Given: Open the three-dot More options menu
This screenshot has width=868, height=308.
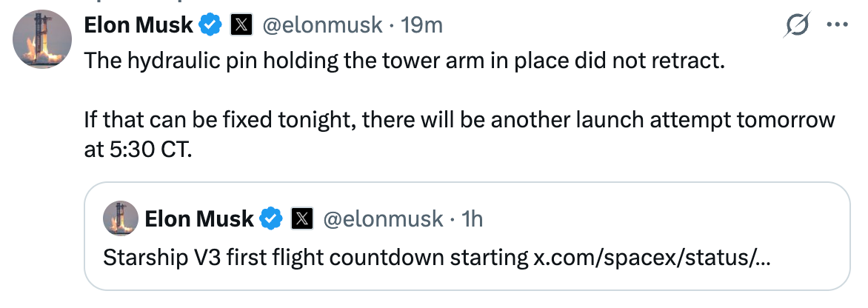Looking at the screenshot, I should [837, 25].
